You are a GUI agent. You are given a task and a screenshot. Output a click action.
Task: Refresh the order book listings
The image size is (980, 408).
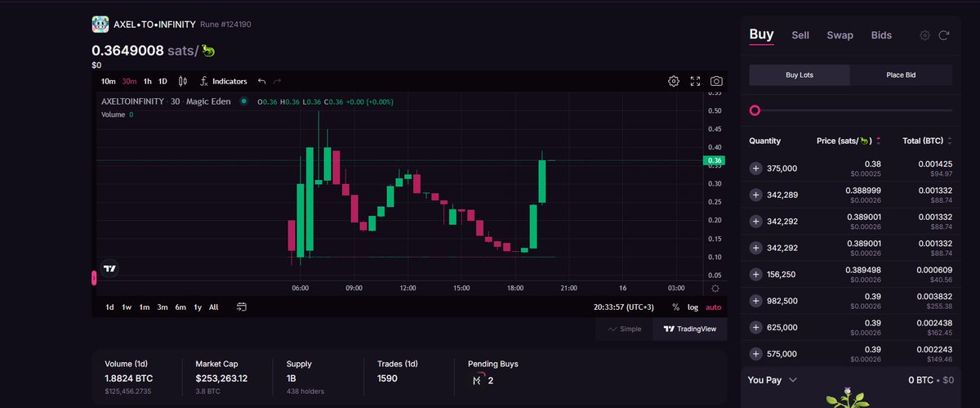[944, 35]
